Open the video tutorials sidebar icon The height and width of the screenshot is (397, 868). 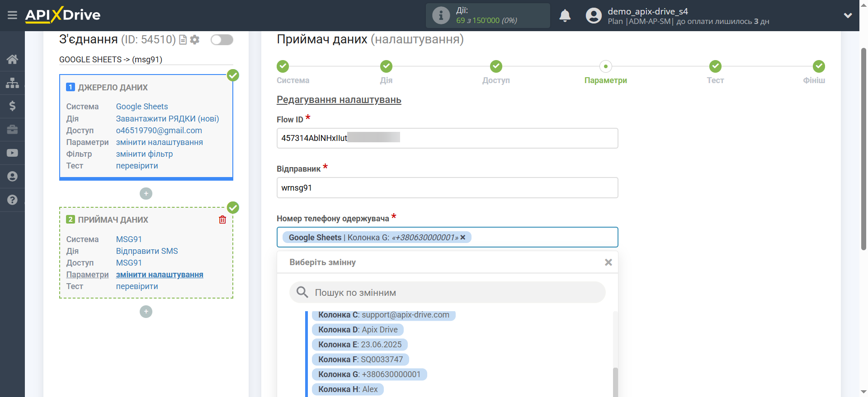point(12,153)
